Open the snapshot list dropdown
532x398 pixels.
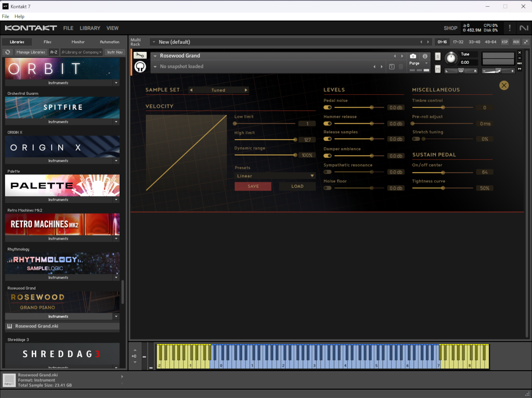pos(155,66)
